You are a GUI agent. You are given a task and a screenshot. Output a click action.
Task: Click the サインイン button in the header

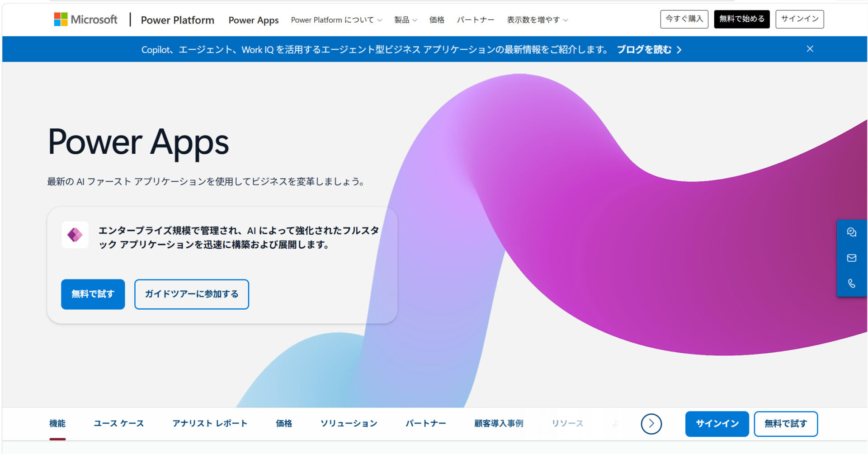click(800, 19)
